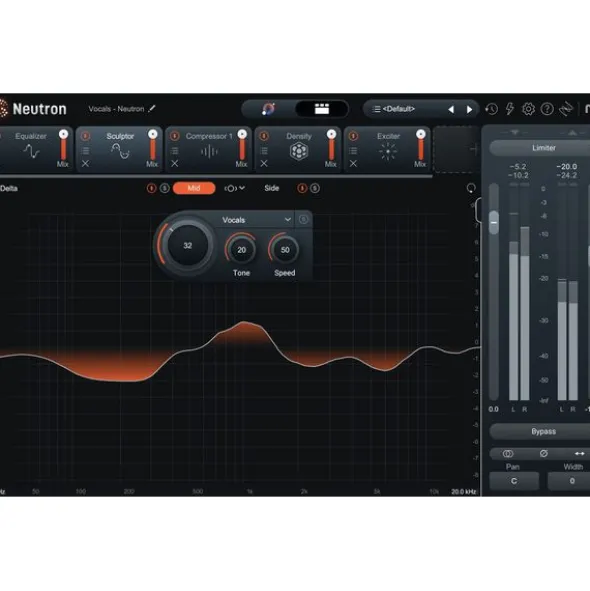Click the Equalizer Mix slider
Screen dimensions: 590x591
[63, 145]
